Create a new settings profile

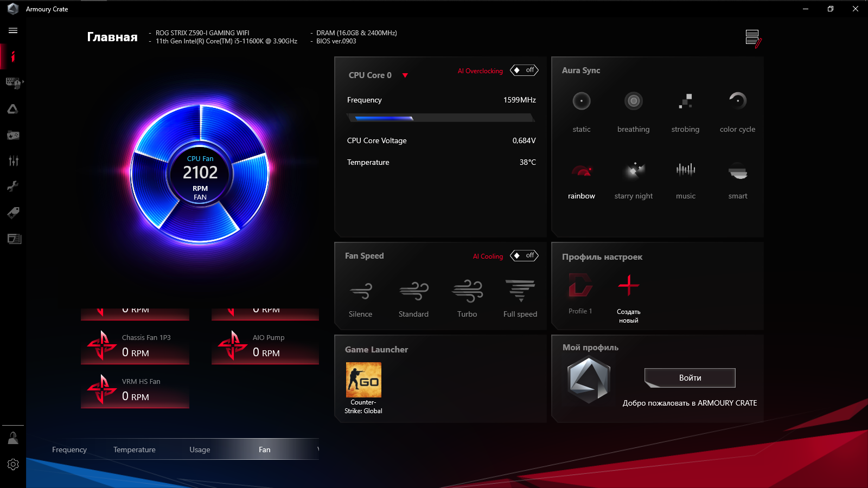[x=628, y=286]
